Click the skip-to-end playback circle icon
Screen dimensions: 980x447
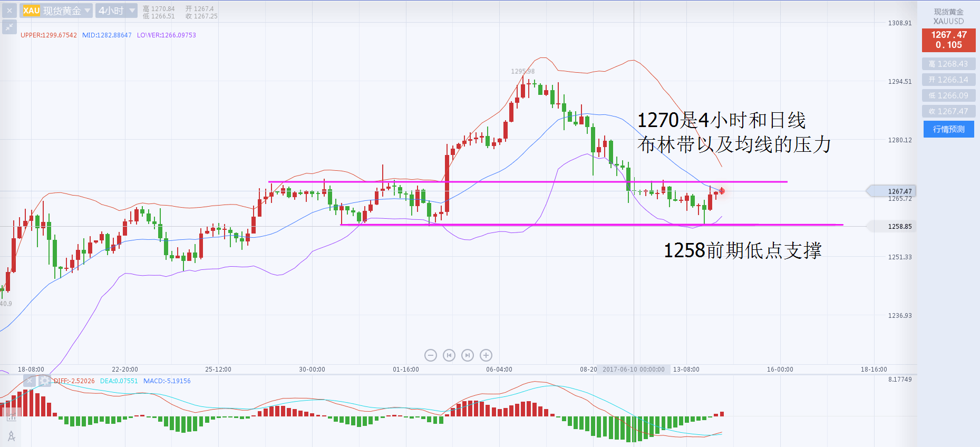[x=468, y=355]
